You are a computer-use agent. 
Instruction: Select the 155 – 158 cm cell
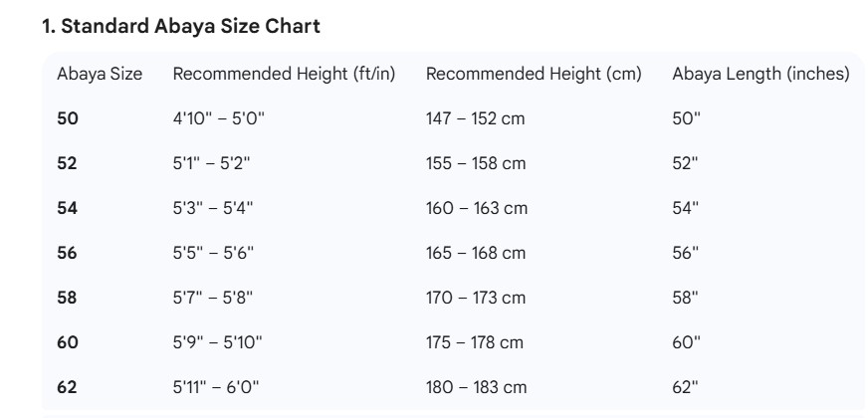point(476,164)
